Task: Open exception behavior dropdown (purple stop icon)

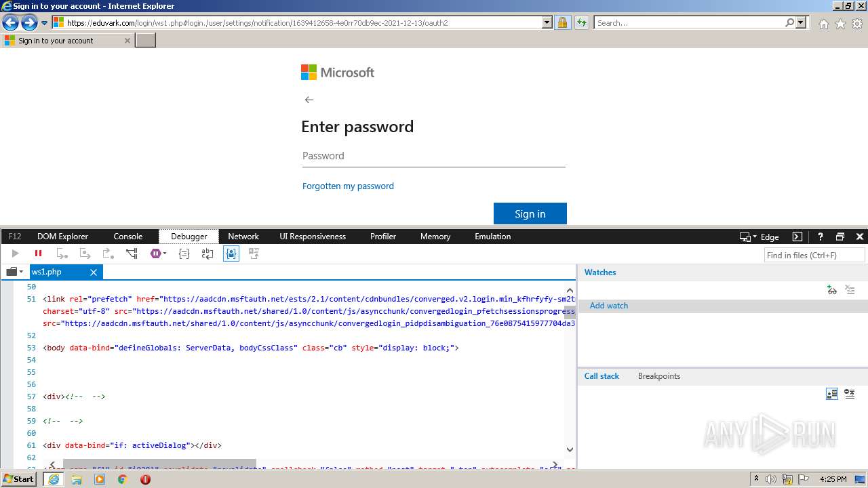Action: [159, 253]
